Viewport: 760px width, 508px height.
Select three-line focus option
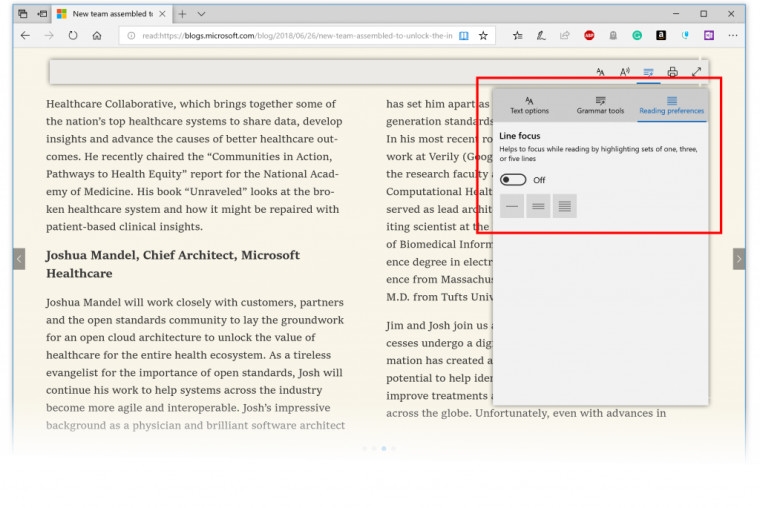[x=538, y=206]
